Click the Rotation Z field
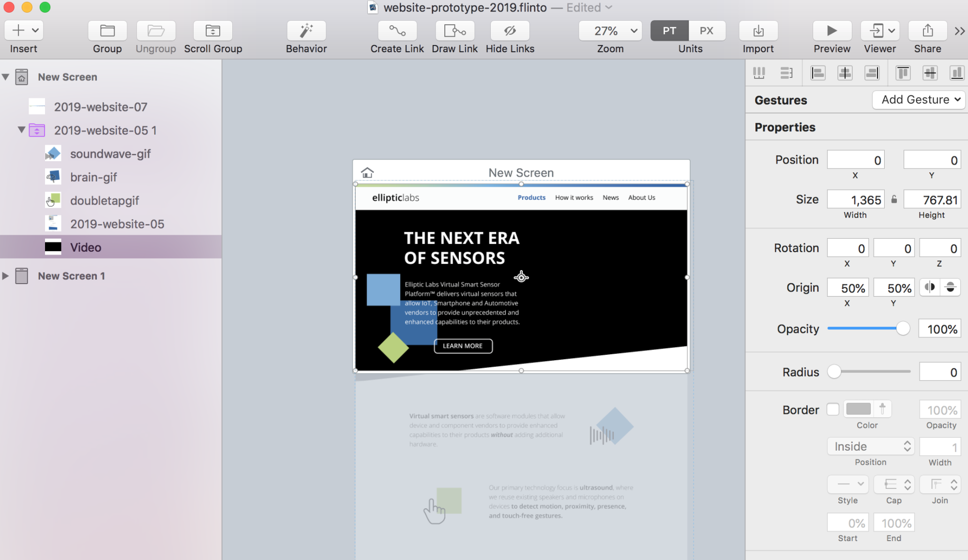This screenshot has width=968, height=560. pos(940,248)
